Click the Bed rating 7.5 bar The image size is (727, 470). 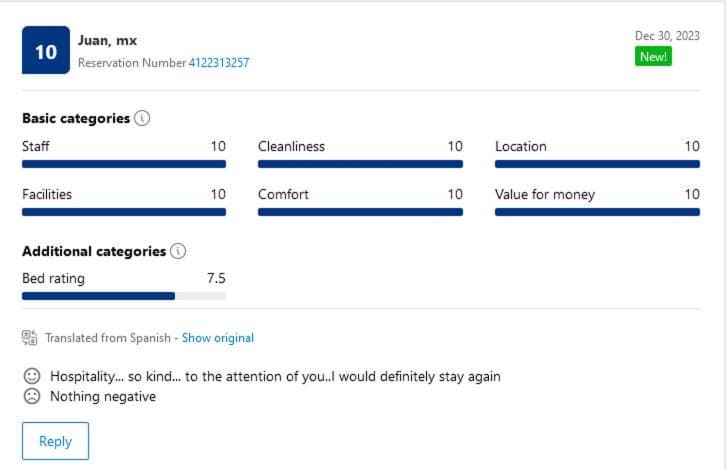pyautogui.click(x=124, y=296)
